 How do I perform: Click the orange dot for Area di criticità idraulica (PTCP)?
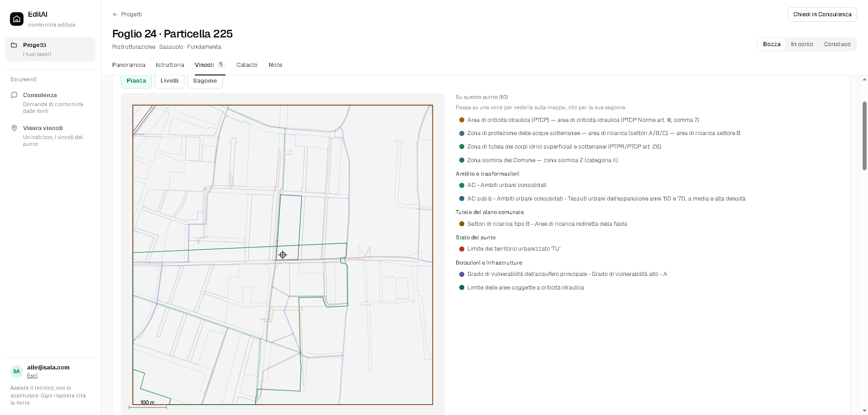click(462, 120)
